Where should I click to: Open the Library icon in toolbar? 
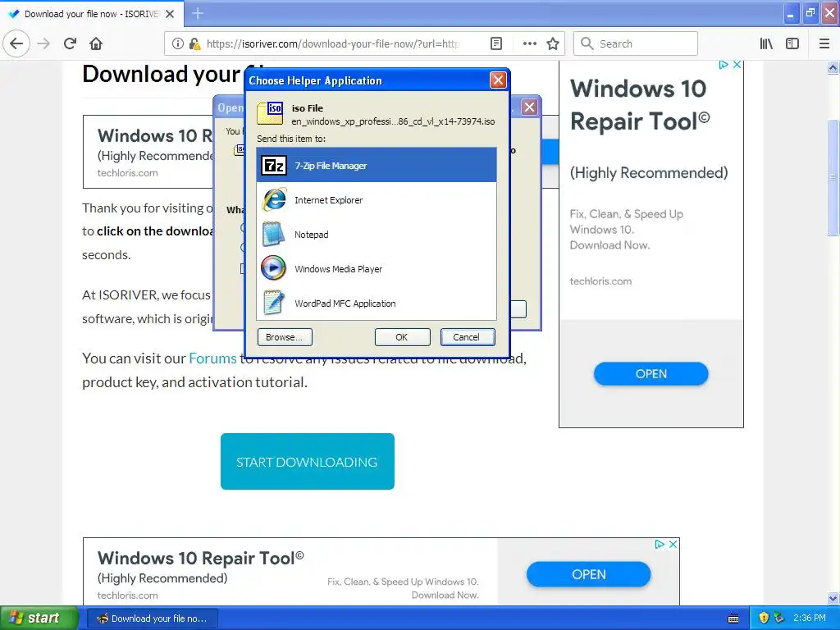click(766, 43)
